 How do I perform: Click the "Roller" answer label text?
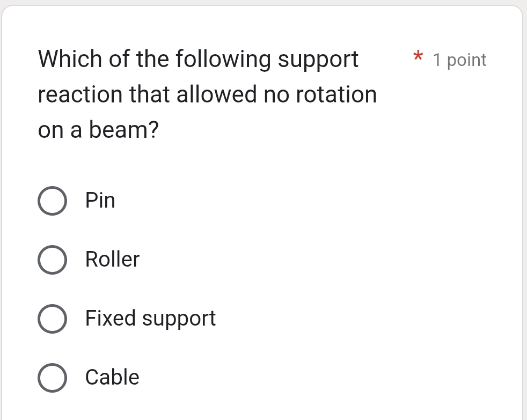112,260
